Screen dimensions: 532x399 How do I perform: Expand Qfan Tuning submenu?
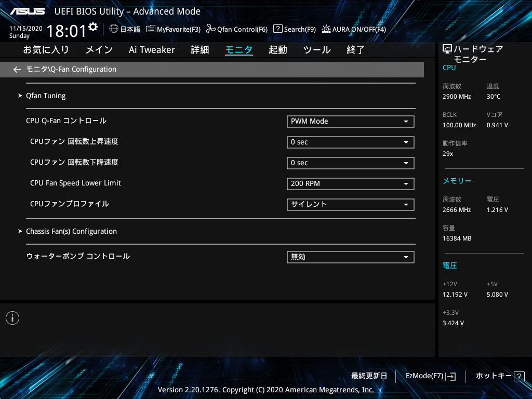46,96
